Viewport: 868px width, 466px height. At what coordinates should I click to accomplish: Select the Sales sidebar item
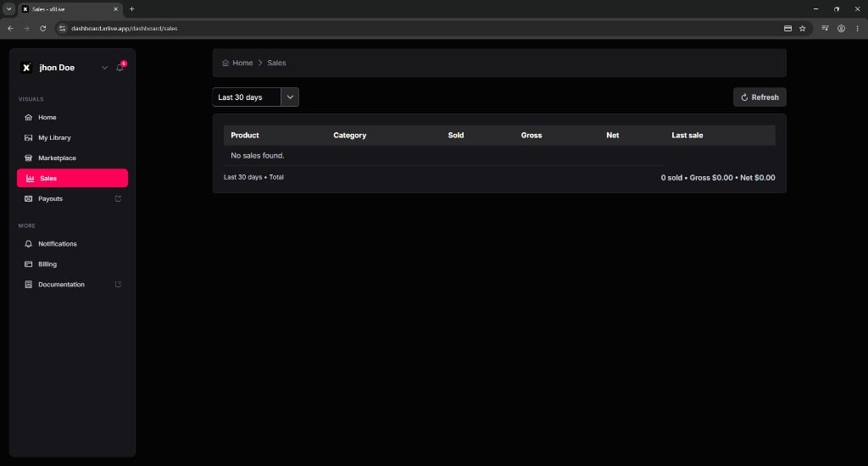point(72,178)
